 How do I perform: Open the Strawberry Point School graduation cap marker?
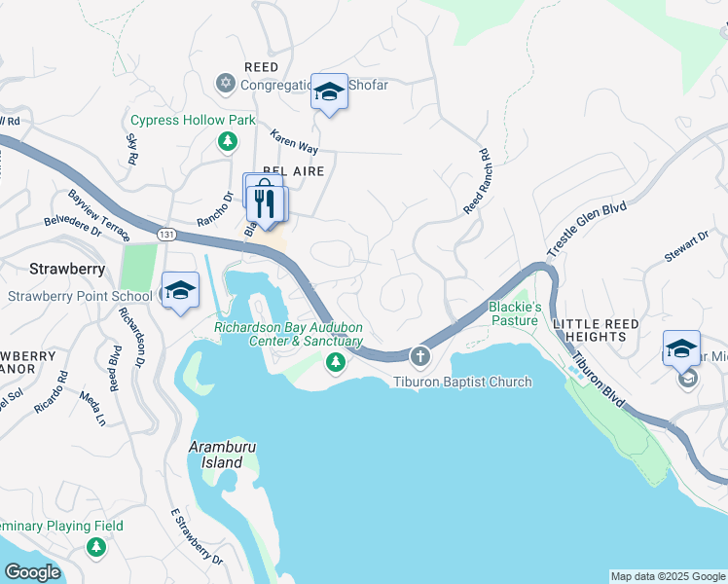[x=181, y=293]
